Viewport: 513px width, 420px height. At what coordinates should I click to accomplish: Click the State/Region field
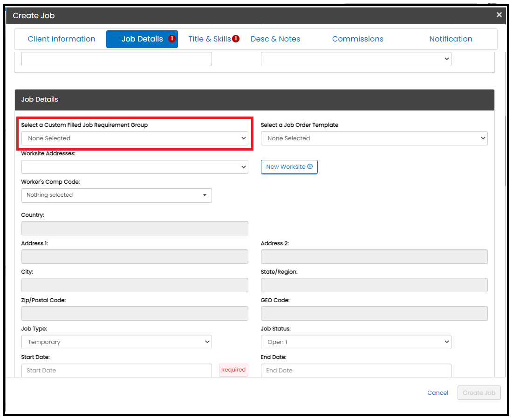pos(374,285)
